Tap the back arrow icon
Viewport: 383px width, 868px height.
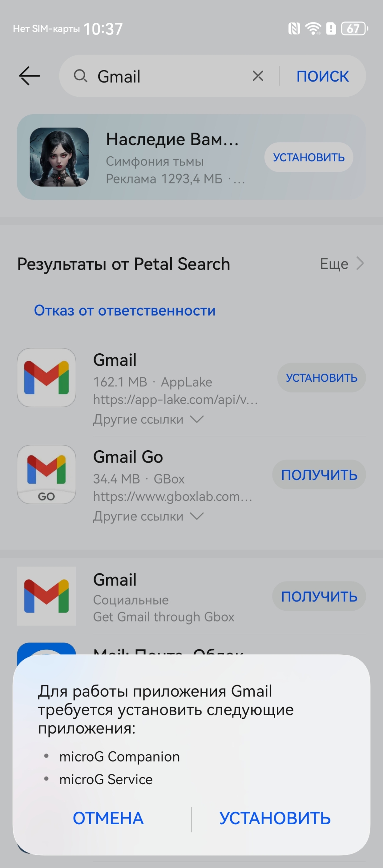click(x=30, y=76)
